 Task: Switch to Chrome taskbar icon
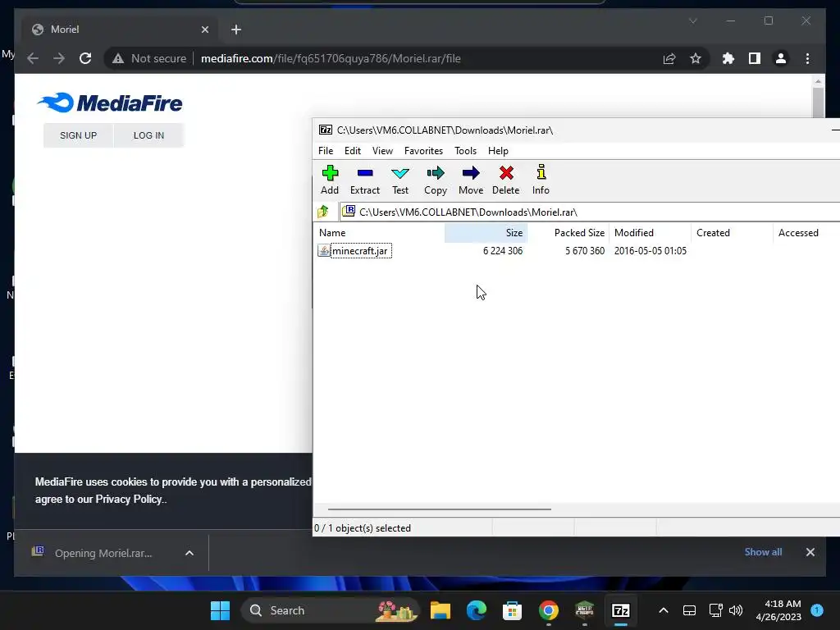(549, 610)
